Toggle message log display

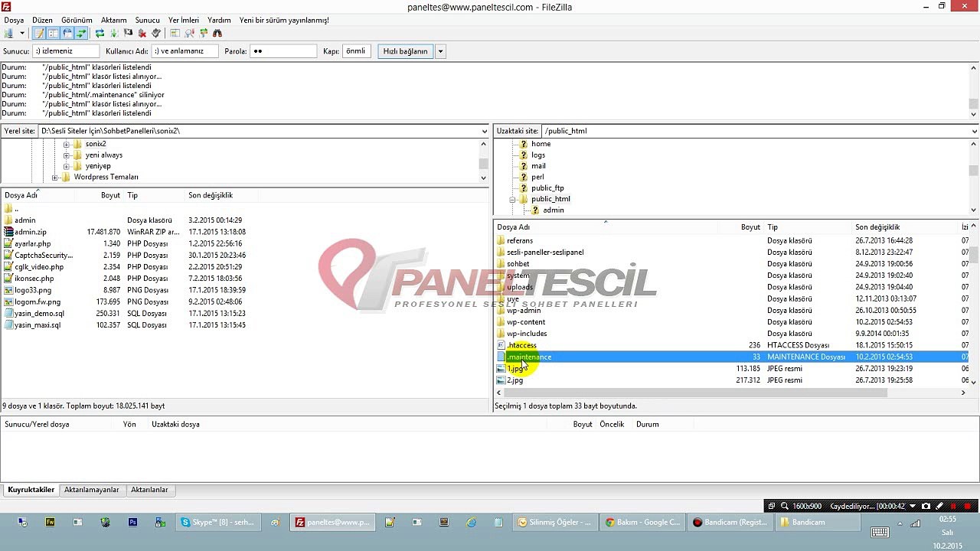[40, 33]
